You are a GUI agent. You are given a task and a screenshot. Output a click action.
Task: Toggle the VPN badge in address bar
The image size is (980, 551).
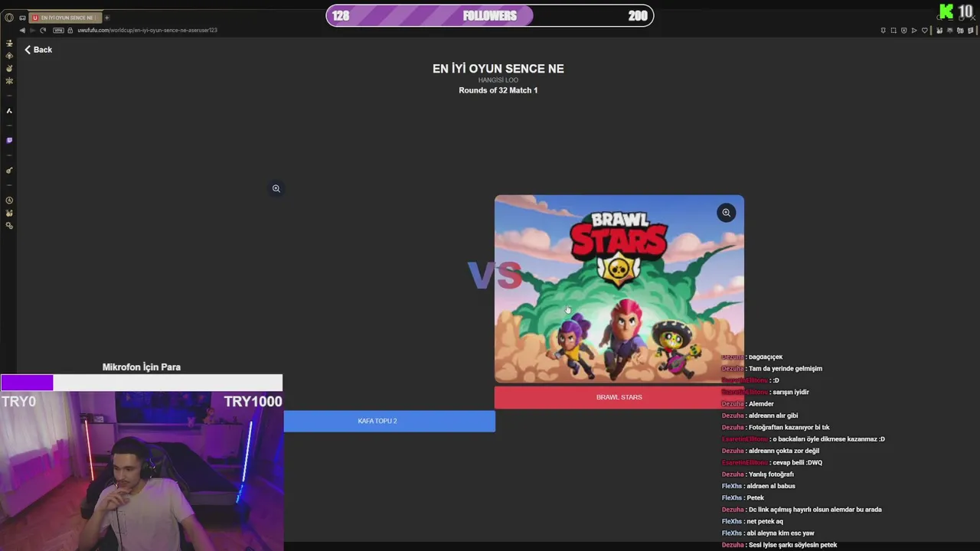(x=58, y=31)
